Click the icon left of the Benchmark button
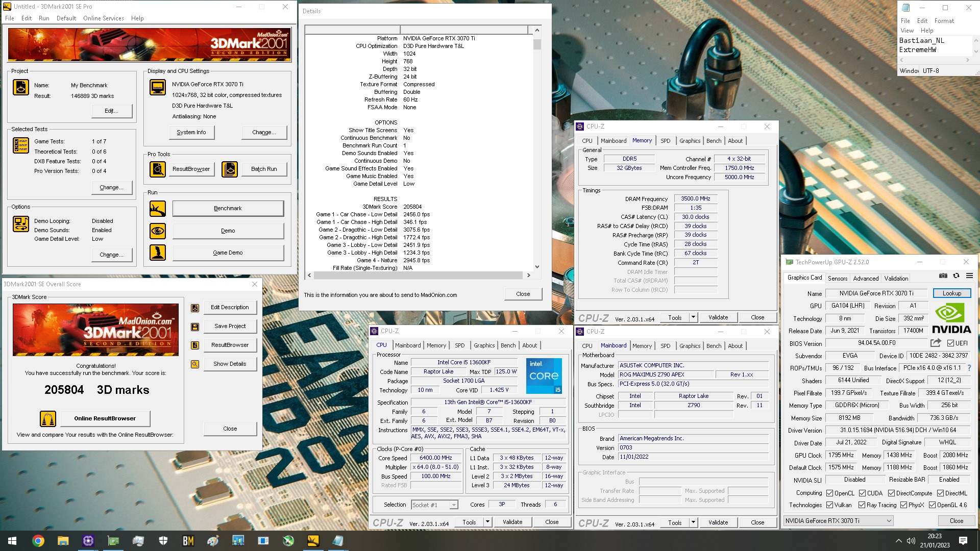 [x=158, y=209]
